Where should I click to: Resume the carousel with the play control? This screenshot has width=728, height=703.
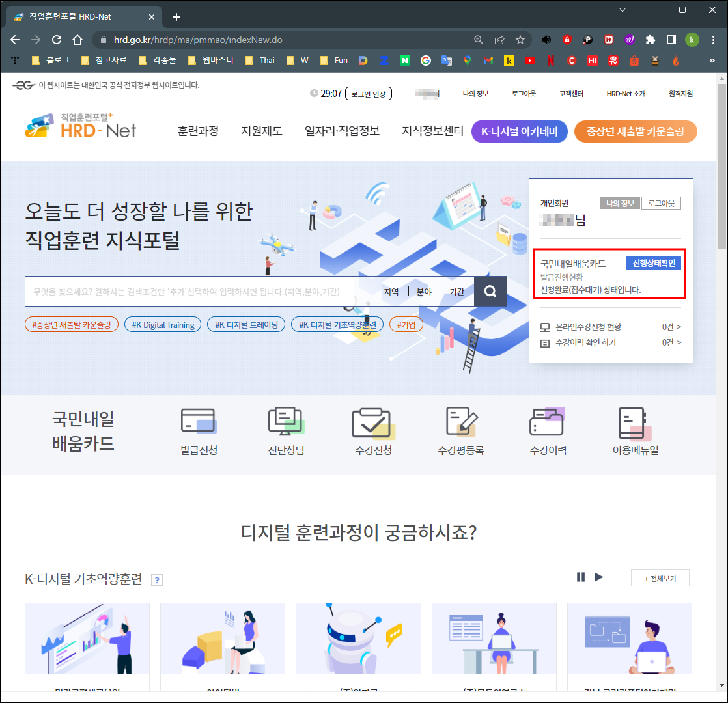tap(598, 577)
